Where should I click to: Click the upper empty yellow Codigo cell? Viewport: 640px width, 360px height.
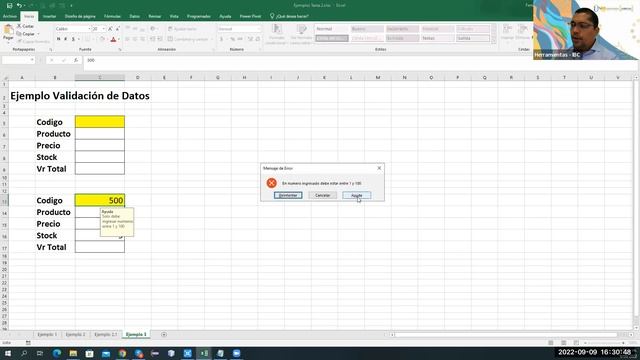[100, 122]
